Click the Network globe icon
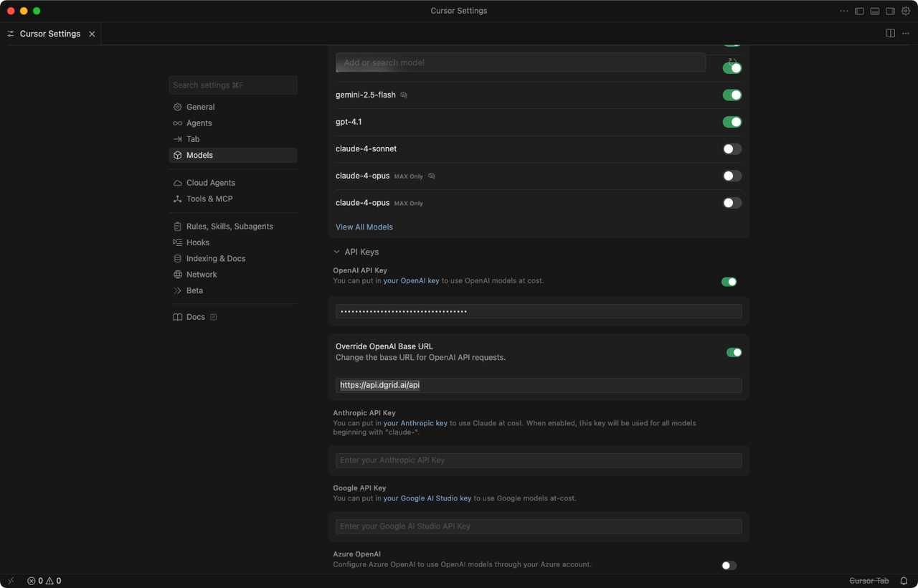This screenshot has width=918, height=588. [x=177, y=274]
